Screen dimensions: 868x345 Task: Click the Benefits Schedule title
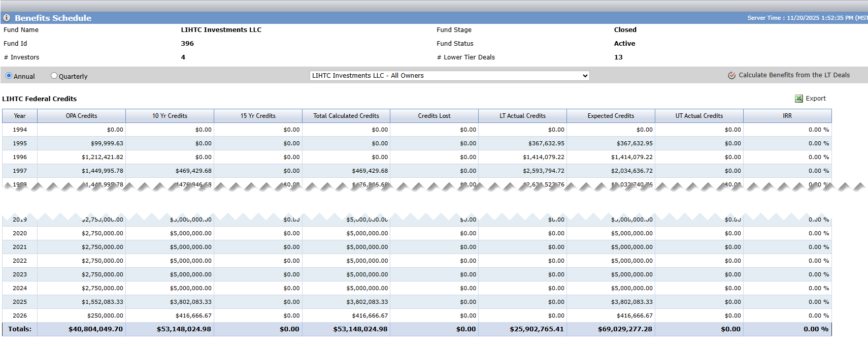coord(53,18)
